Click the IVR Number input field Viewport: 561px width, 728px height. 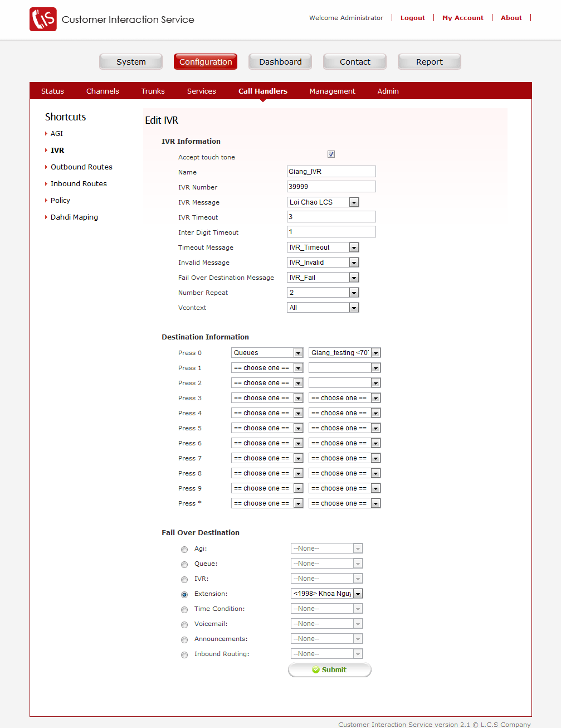(x=331, y=187)
